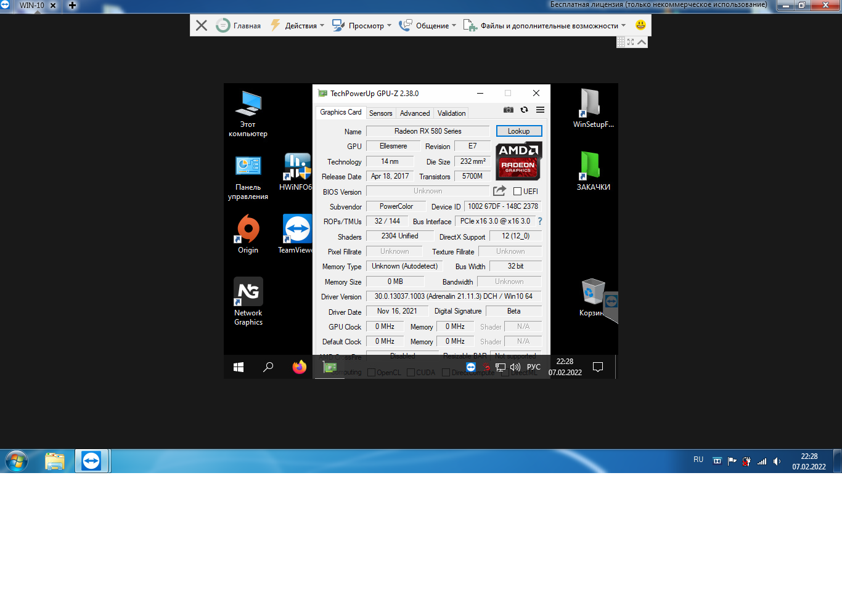Select the WinSetupF... folder shortcut
Image resolution: width=842 pixels, height=616 pixels.
pyautogui.click(x=593, y=108)
